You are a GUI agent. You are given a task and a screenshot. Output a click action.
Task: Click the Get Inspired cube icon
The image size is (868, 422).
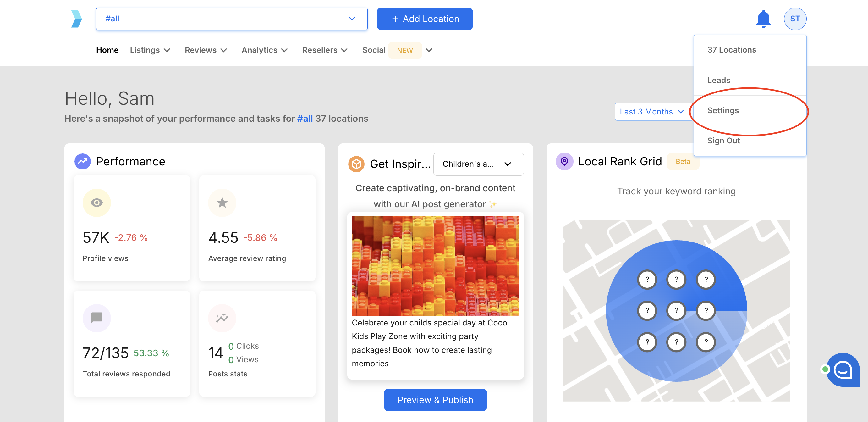pyautogui.click(x=356, y=164)
